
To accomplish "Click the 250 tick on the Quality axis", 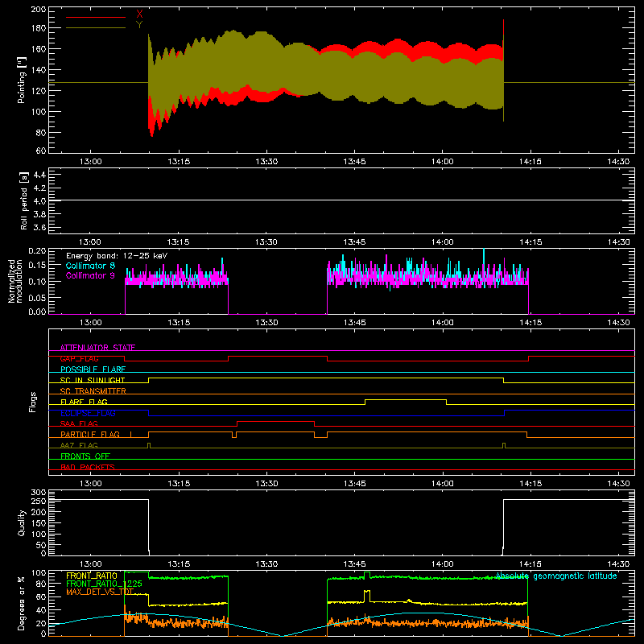I will 39,502.
